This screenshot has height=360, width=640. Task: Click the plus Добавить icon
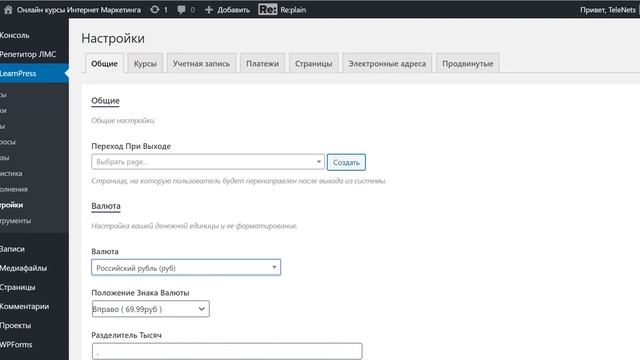pos(209,9)
